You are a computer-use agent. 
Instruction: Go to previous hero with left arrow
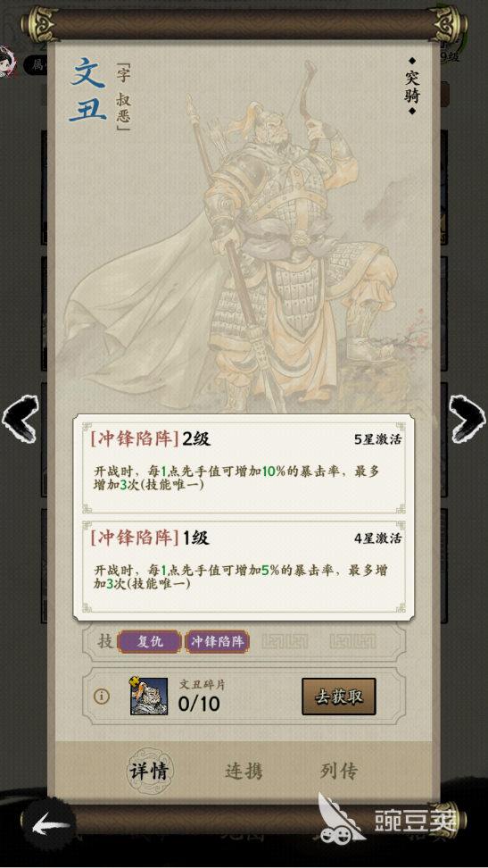20,418
